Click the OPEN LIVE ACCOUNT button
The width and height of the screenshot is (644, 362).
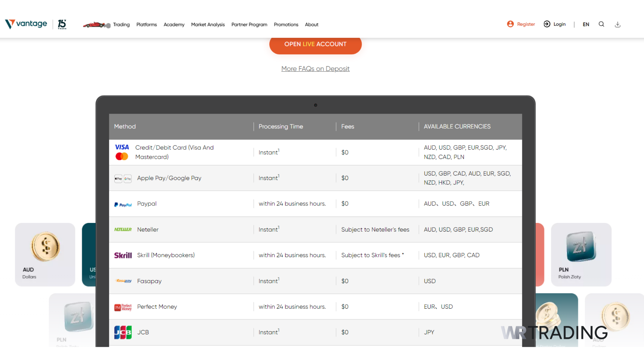click(x=315, y=44)
